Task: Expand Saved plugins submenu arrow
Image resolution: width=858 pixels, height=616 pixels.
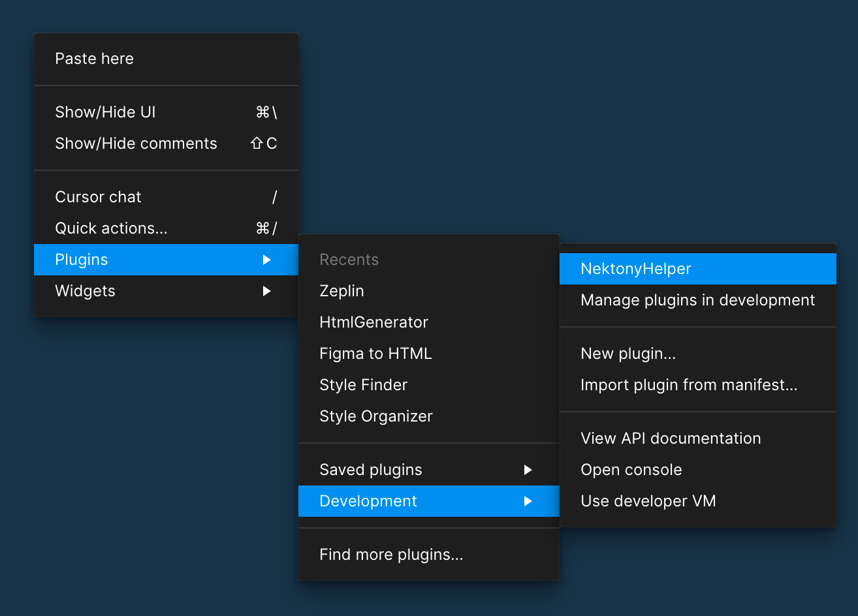Action: pyautogui.click(x=528, y=470)
